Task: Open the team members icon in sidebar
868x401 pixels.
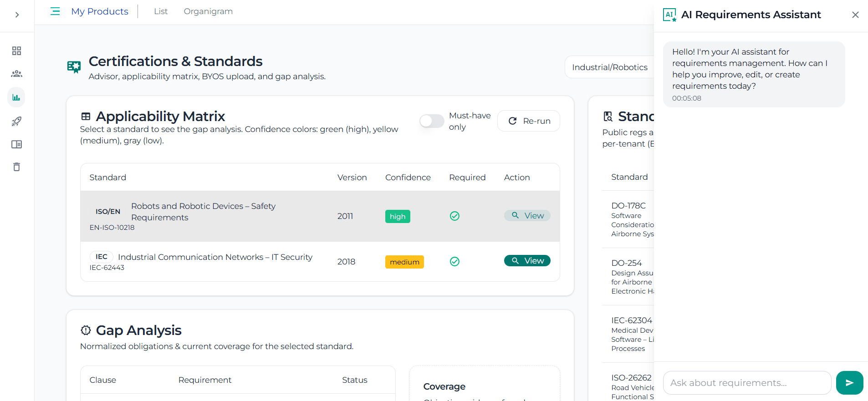Action: tap(17, 74)
